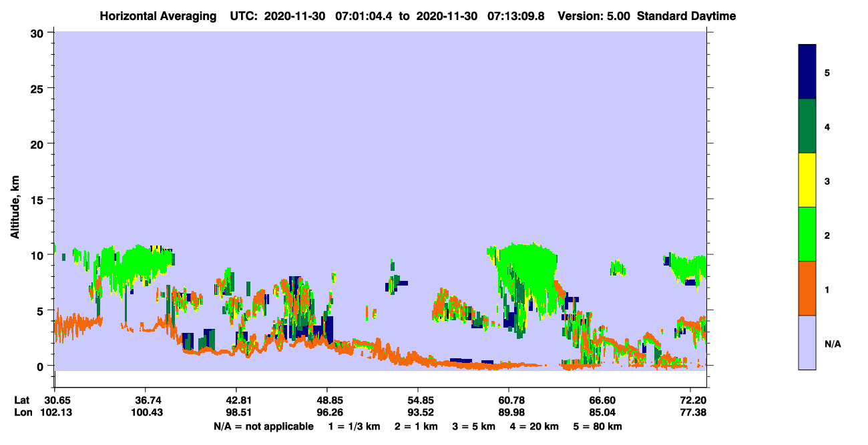Click the dark green level 4 color swatch
The image size is (868, 445).
(807, 126)
